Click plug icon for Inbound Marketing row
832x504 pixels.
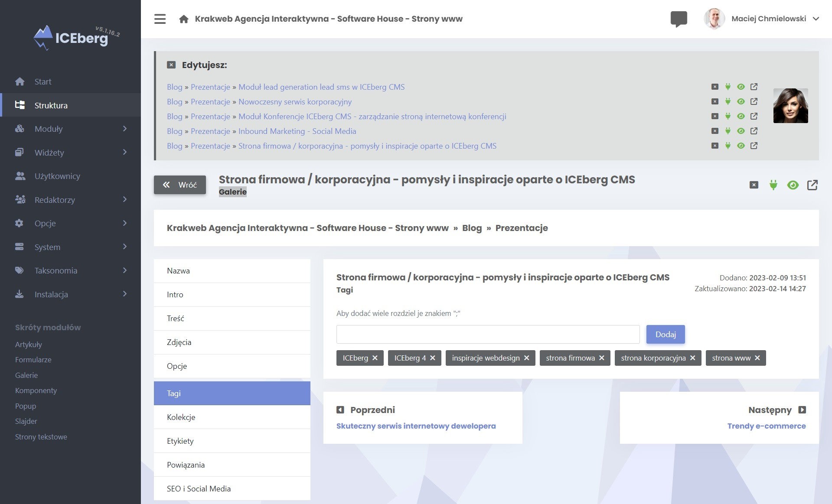728,131
